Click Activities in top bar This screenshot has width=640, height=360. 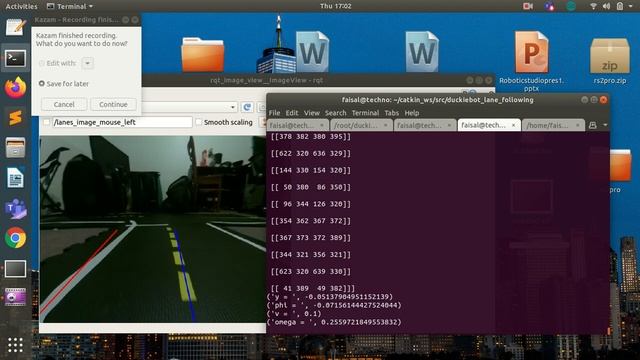pyautogui.click(x=21, y=6)
